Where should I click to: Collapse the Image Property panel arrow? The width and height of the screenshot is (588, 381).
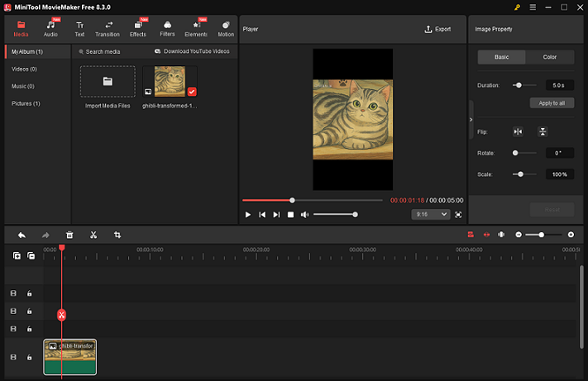coord(471,120)
